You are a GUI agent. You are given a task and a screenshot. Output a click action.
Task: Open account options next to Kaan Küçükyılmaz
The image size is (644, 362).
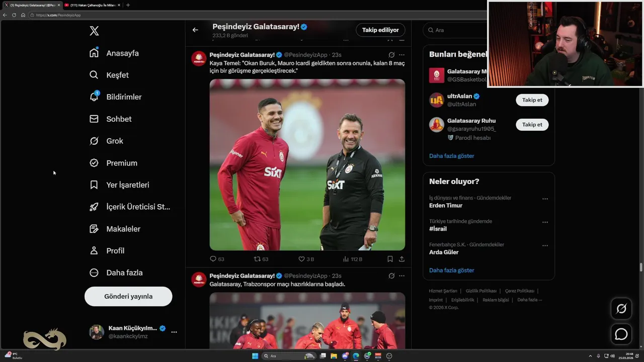point(174,332)
